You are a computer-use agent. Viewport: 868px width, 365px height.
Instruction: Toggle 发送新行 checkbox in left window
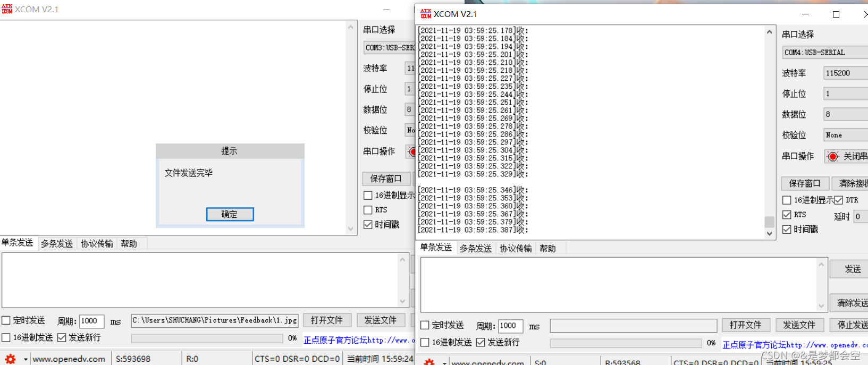tap(62, 337)
